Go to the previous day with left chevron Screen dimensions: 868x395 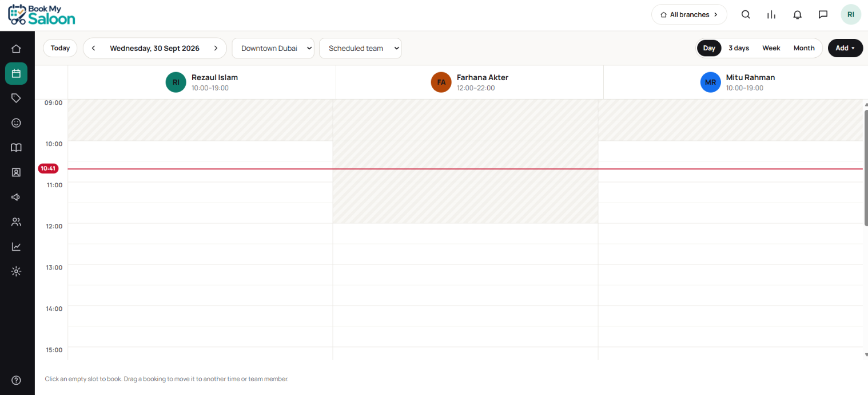tap(93, 48)
